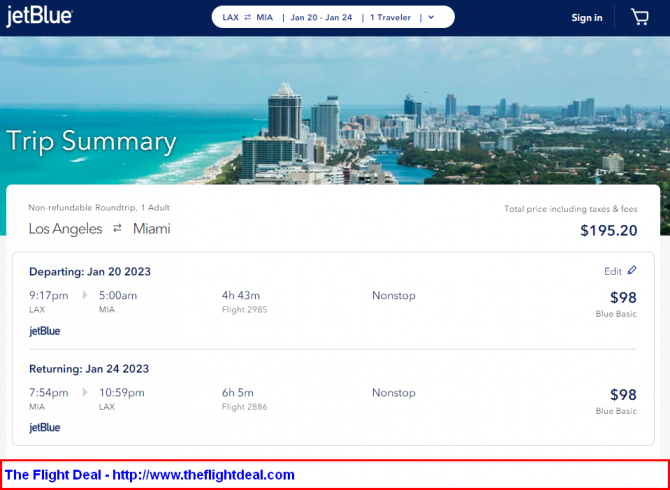Click the Los Angeles city name

65,229
